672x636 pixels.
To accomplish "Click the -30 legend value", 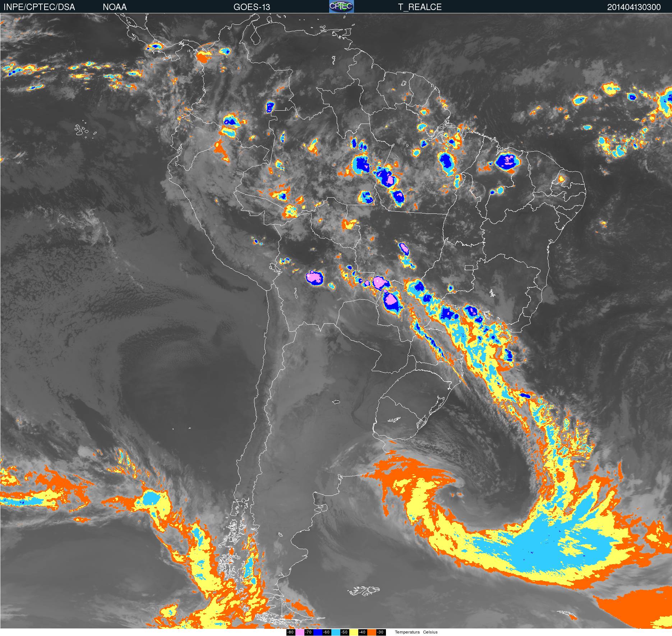I will [x=380, y=632].
